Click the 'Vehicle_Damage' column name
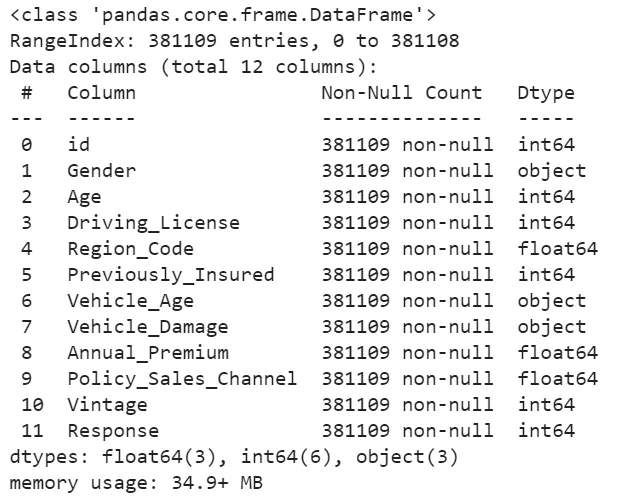This screenshot has height=497, width=619. (147, 327)
